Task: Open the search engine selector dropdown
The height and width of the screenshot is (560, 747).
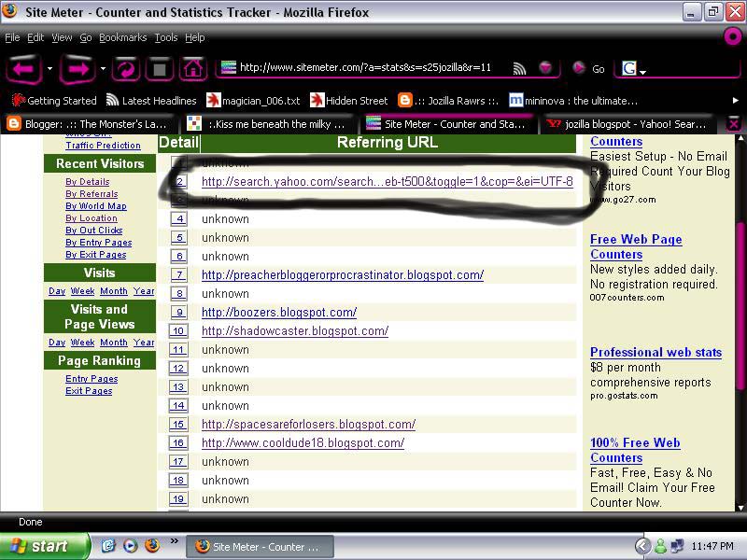Action: tap(642, 73)
